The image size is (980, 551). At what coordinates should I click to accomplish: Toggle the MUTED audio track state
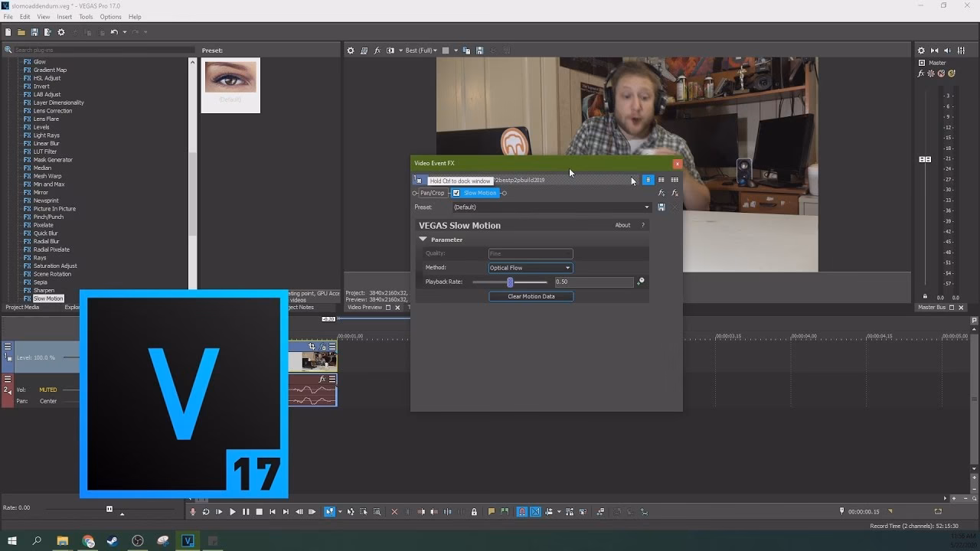[x=48, y=390]
